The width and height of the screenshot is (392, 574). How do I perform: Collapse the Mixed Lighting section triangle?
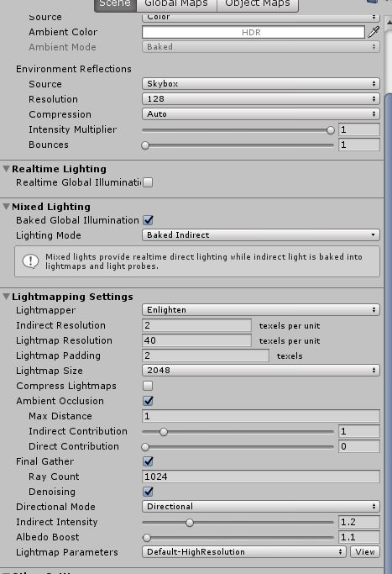click(x=6, y=207)
